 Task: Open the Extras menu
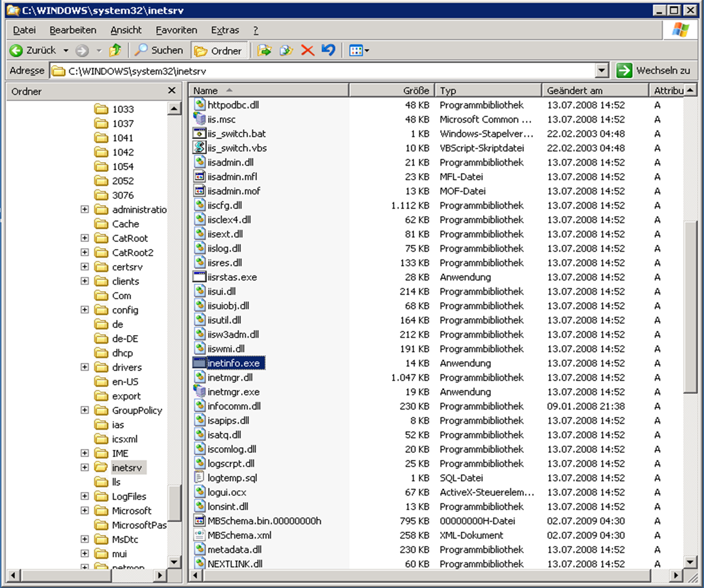[225, 30]
